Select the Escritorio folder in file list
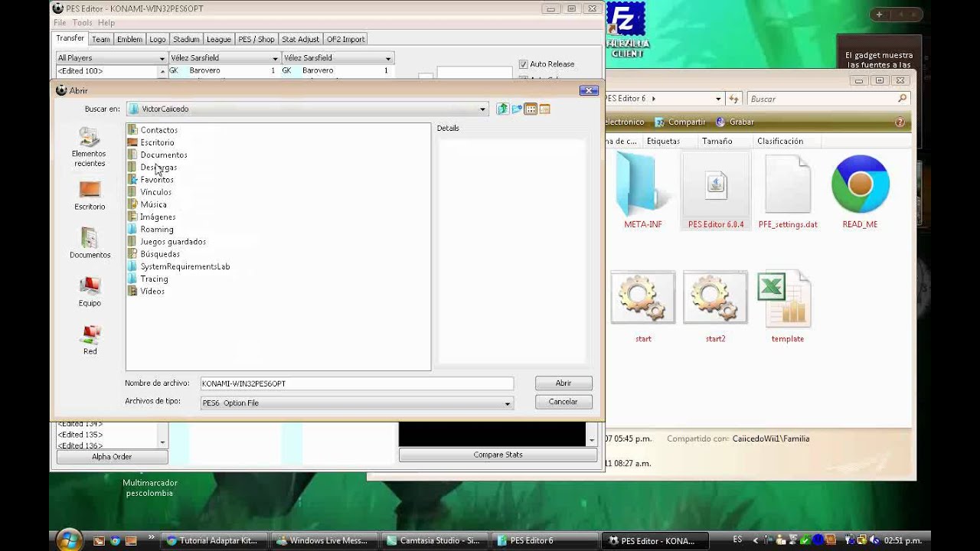Screen dimensions: 980x551 point(151,142)
